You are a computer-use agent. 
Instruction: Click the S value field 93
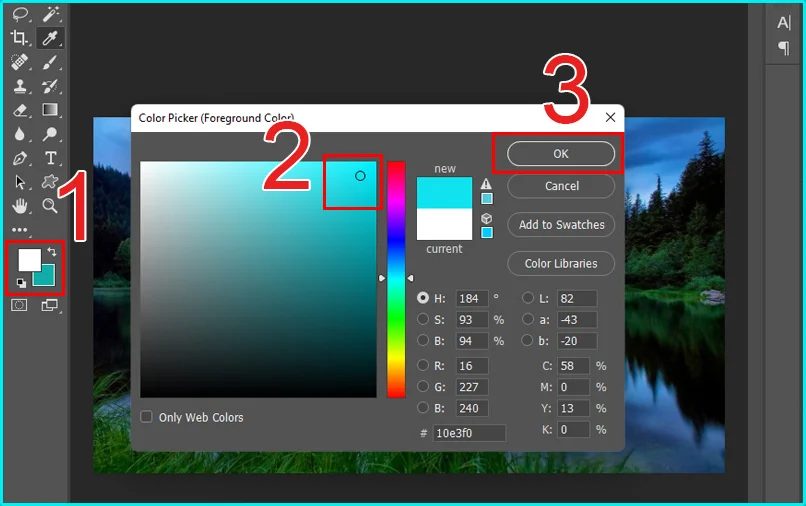click(x=472, y=319)
